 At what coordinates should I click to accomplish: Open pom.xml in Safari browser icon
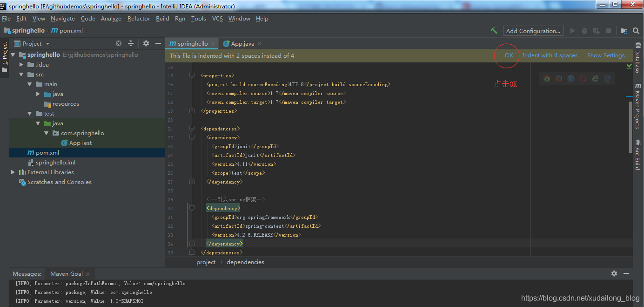[571, 79]
